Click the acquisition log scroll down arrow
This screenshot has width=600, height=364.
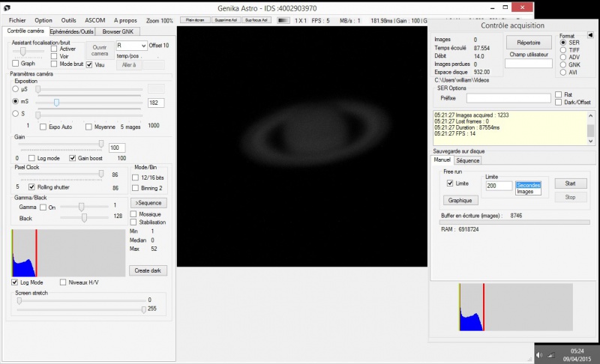[591, 141]
